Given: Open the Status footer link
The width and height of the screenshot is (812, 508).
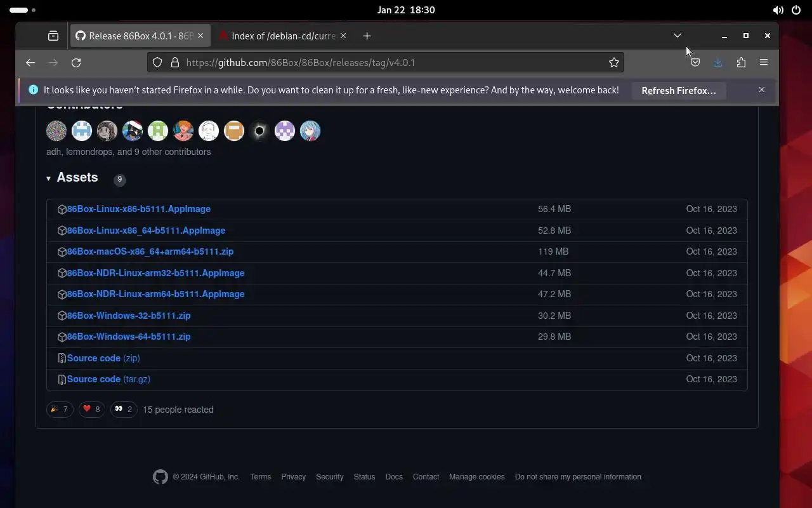Looking at the screenshot, I should click(x=364, y=477).
